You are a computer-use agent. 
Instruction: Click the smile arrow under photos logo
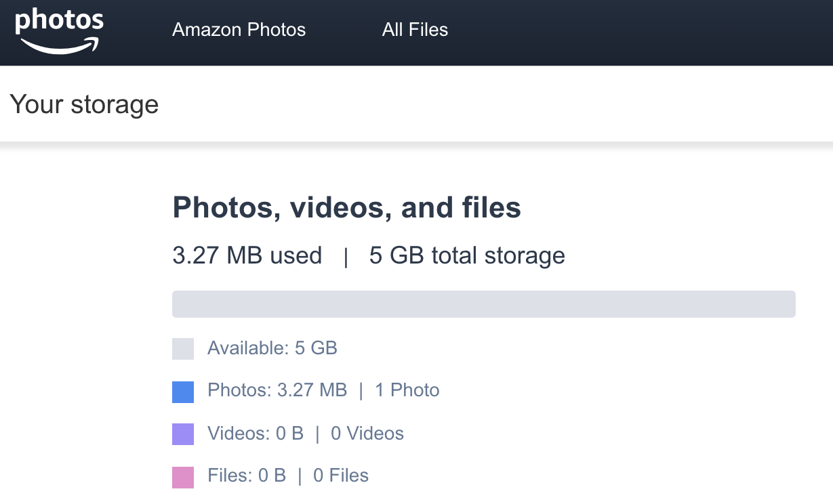point(60,45)
